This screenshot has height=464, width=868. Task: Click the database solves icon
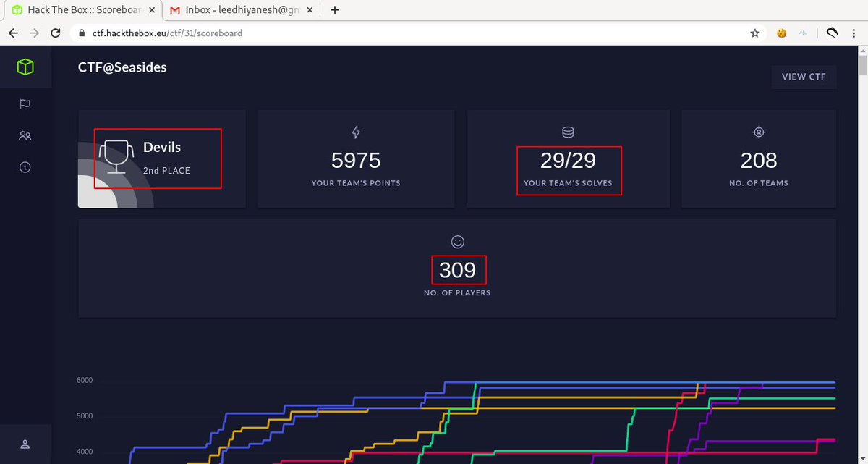click(568, 132)
